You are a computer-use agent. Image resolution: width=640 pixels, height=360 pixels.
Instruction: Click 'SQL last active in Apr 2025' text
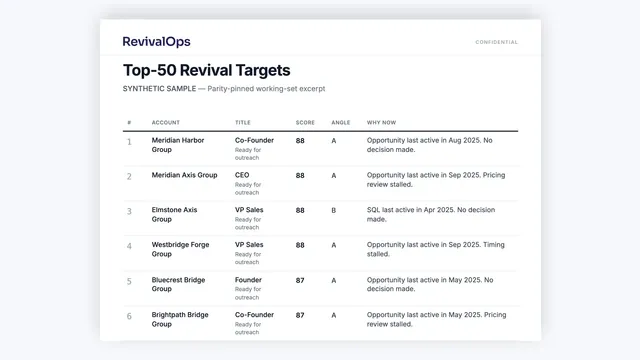pos(410,210)
